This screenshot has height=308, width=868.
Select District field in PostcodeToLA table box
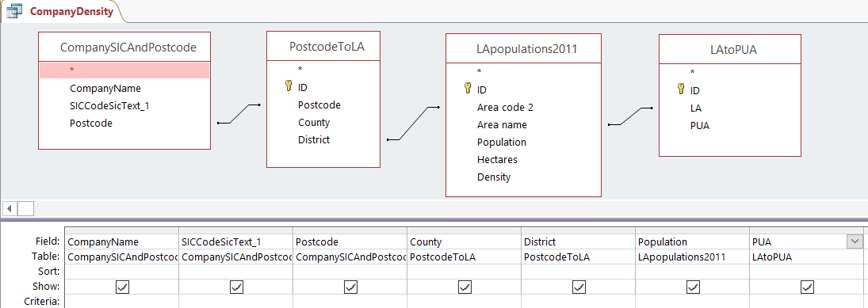pyautogui.click(x=313, y=140)
